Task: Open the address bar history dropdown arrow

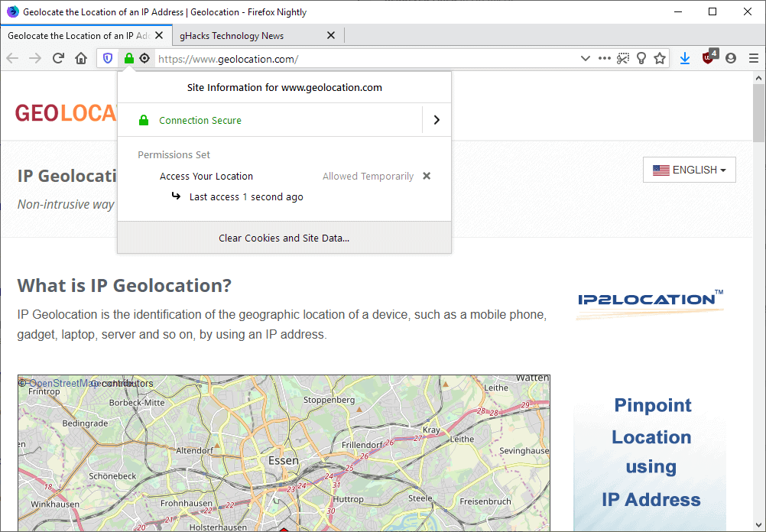Action: tap(585, 58)
